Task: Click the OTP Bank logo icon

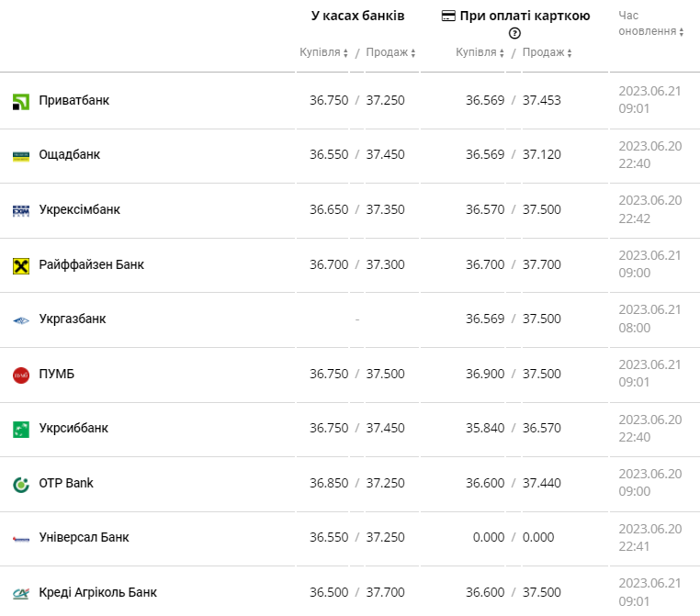Action: (x=21, y=485)
